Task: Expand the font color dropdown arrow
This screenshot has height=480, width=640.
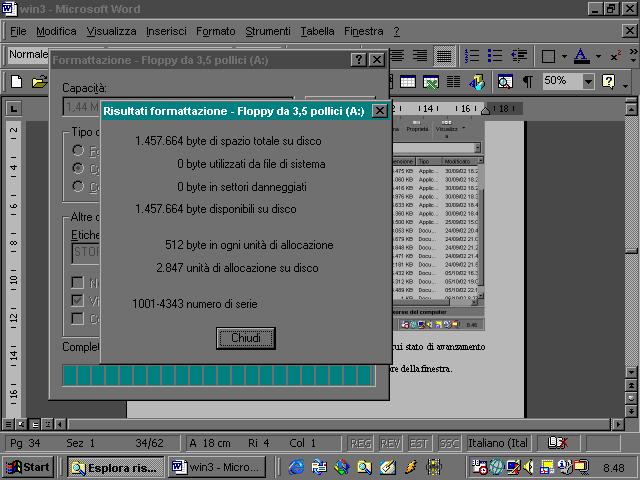Action: 598,56
